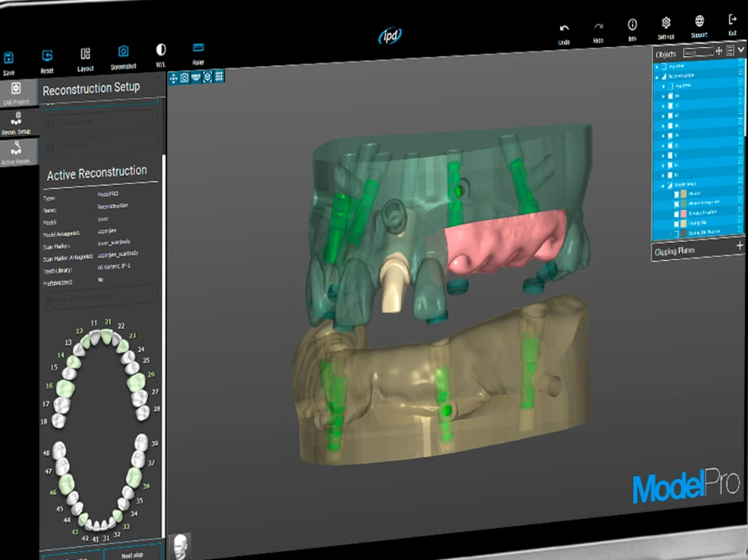
Task: Select tooth 46 in the tooth chart
Action: point(66,483)
